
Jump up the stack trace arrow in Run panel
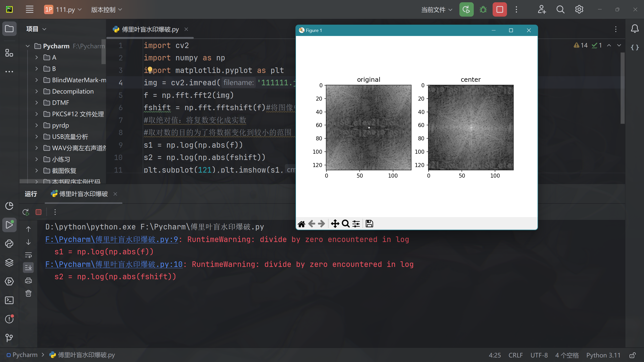coord(28,229)
